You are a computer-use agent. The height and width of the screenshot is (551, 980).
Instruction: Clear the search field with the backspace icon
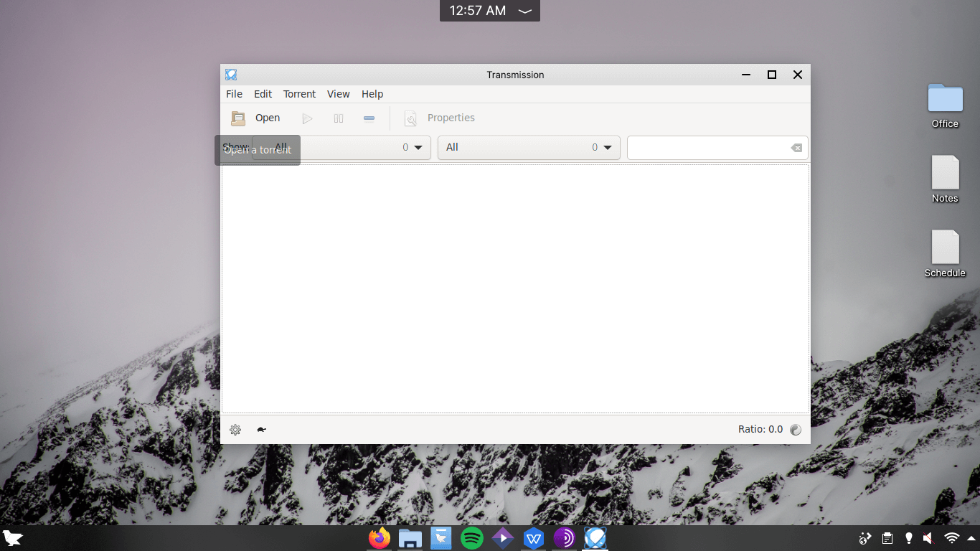point(796,148)
